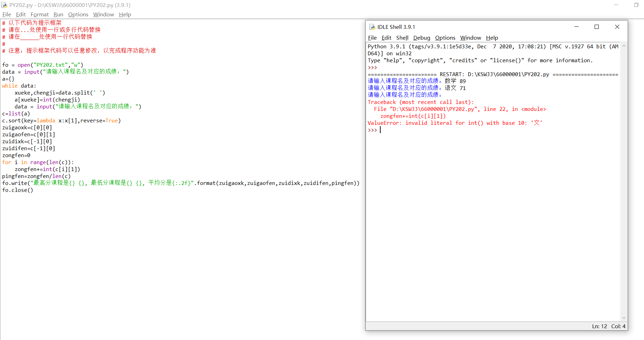Click the 'Ln: 12' status bar entry
The height and width of the screenshot is (340, 644).
pos(599,326)
